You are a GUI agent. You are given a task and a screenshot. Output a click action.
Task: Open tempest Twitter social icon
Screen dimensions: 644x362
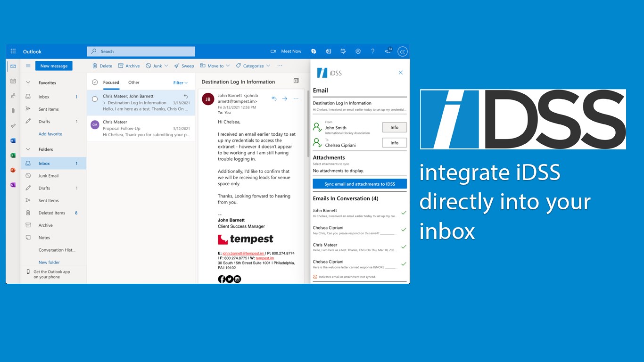230,279
